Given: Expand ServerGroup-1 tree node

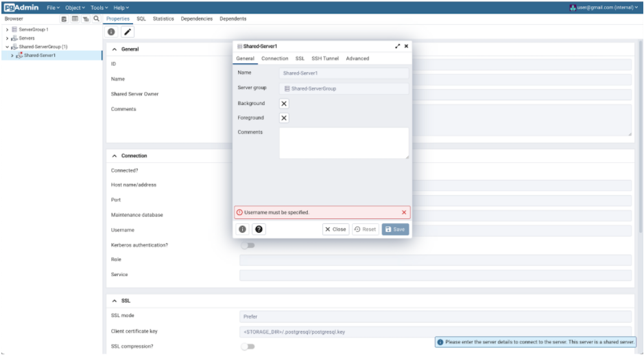Looking at the screenshot, I should coord(7,30).
